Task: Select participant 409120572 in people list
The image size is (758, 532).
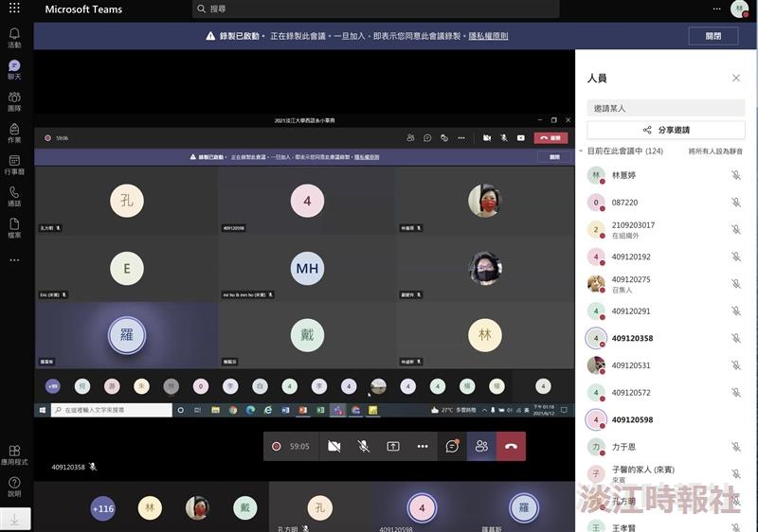Action: coord(666,393)
